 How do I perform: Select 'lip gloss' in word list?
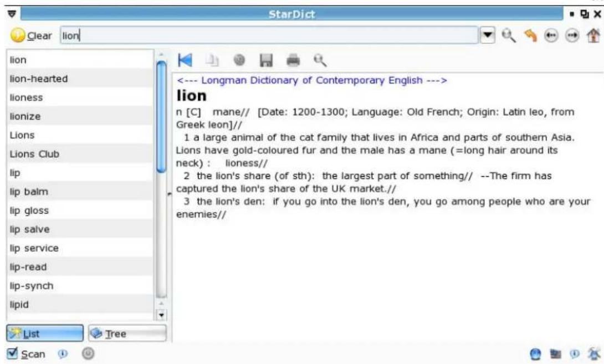click(x=80, y=211)
